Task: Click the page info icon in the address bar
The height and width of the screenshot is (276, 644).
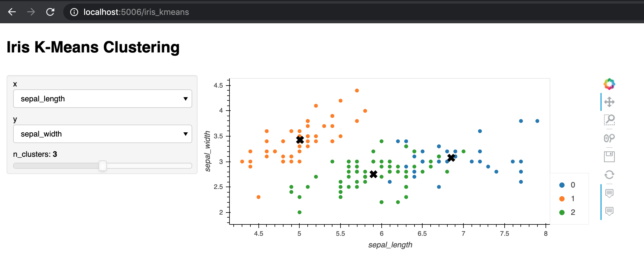Action: 74,12
